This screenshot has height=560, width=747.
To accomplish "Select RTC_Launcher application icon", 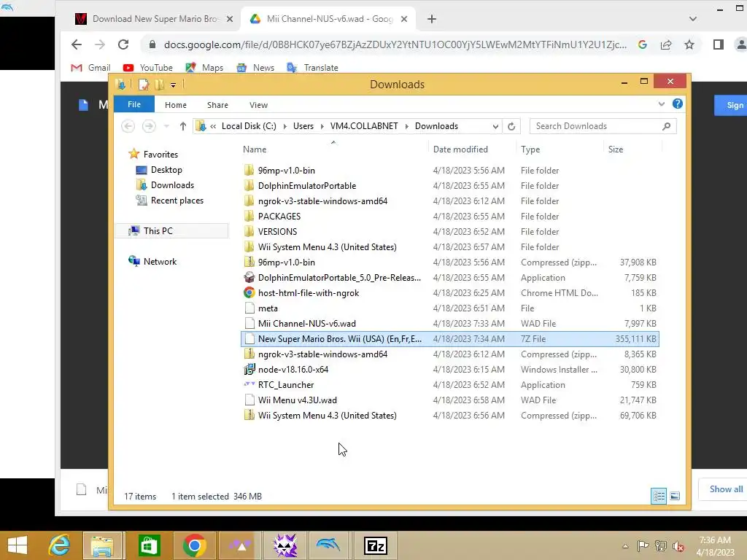I will [249, 385].
